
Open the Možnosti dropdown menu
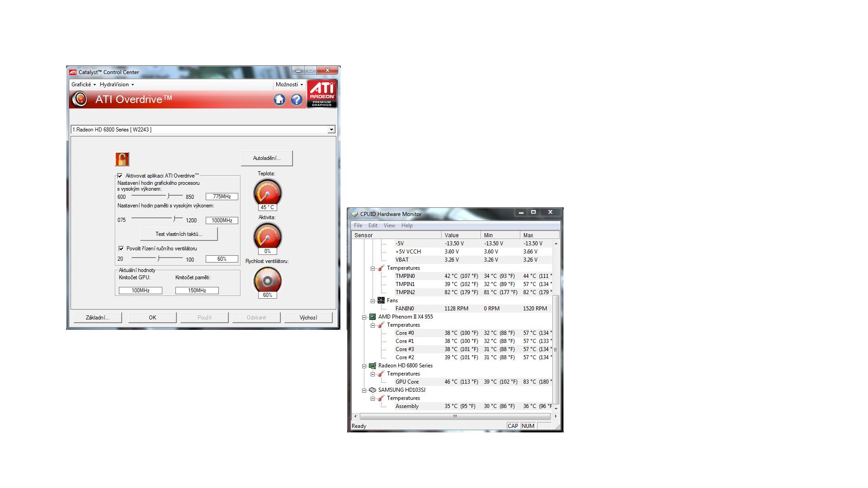(x=289, y=84)
